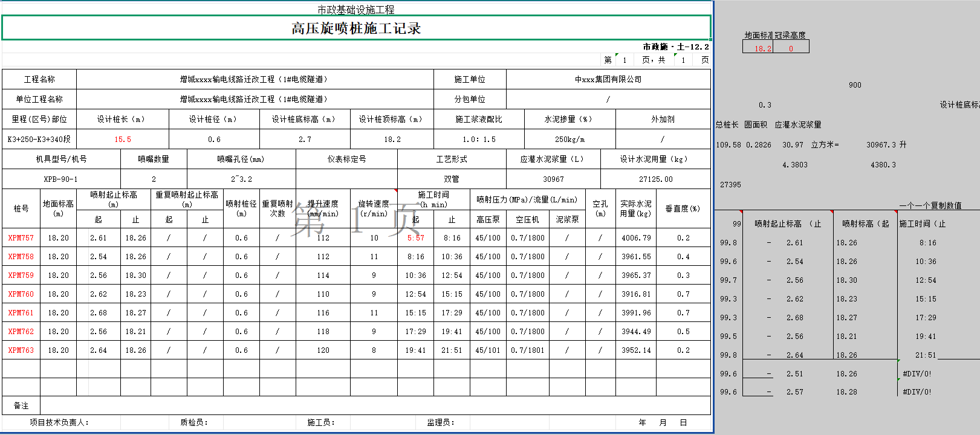Screen dimensions: 980x435
Task: Click the 项目技术负责人 signature label
Action: click(x=59, y=423)
